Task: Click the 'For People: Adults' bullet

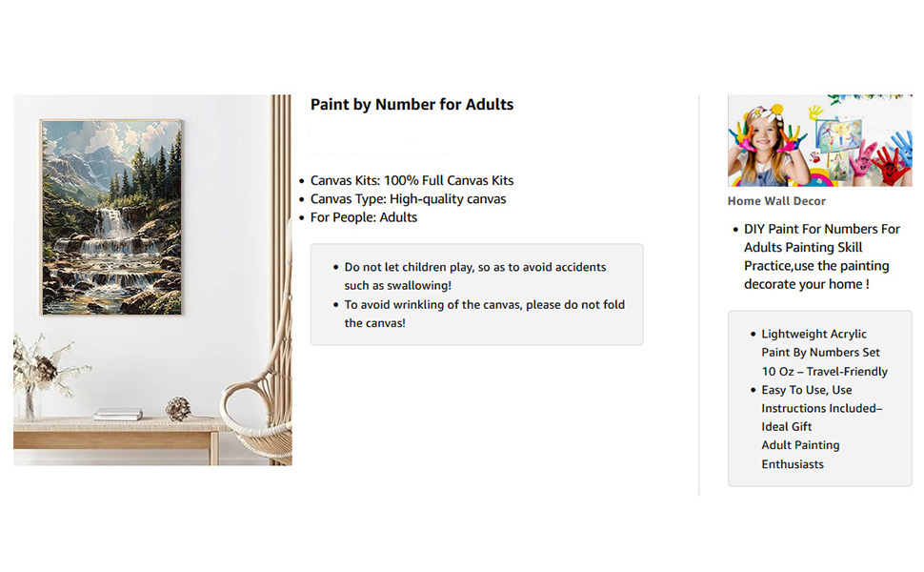Action: tap(364, 217)
